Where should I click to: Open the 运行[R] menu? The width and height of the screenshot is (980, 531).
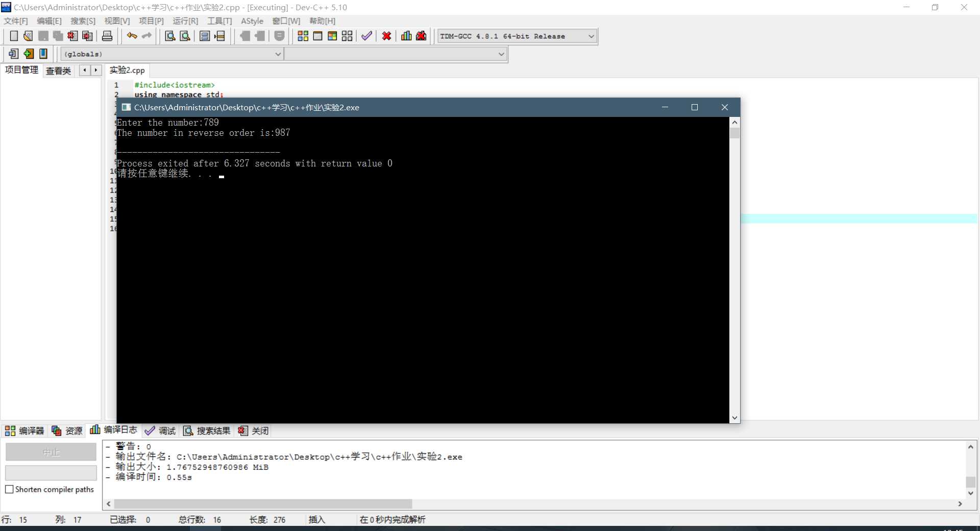[185, 21]
